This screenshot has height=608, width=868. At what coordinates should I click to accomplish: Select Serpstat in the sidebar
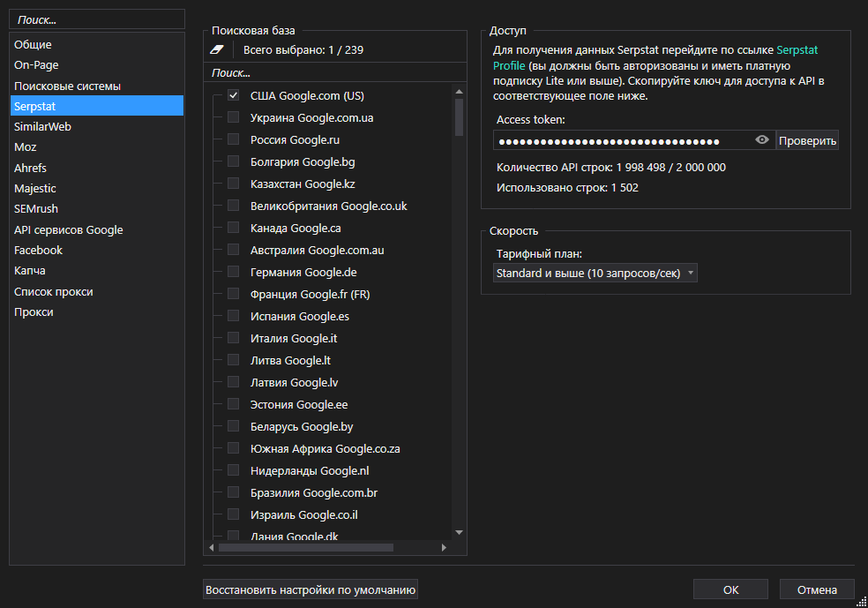coord(97,106)
